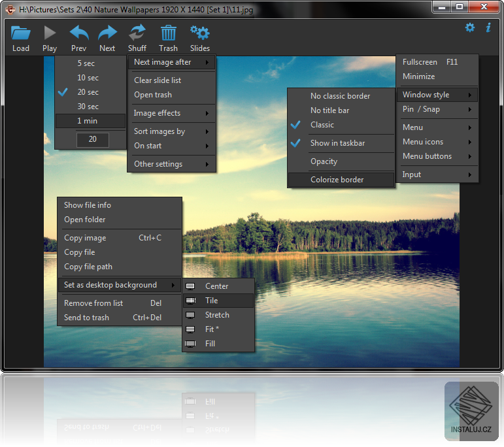
Task: Choose Send to trash
Action: coord(120,318)
